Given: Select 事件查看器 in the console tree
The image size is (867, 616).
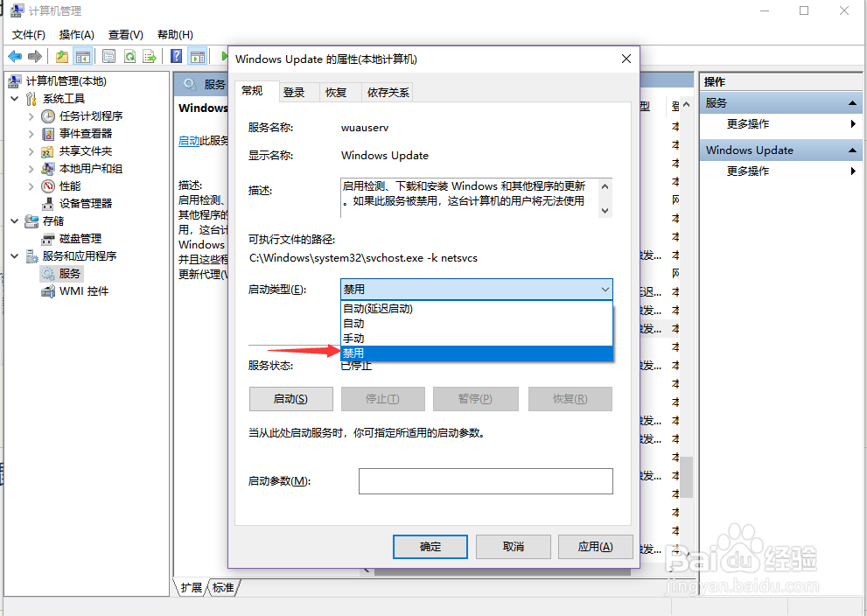Looking at the screenshot, I should pos(87,133).
